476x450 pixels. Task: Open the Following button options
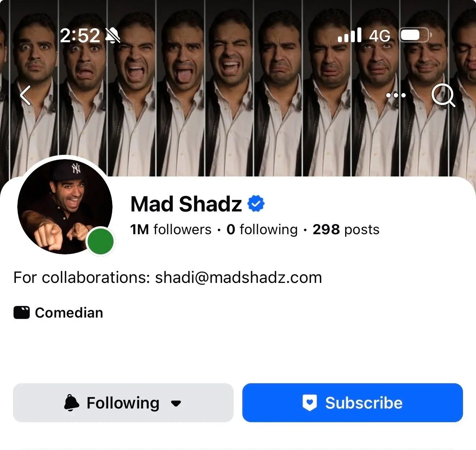(x=123, y=403)
